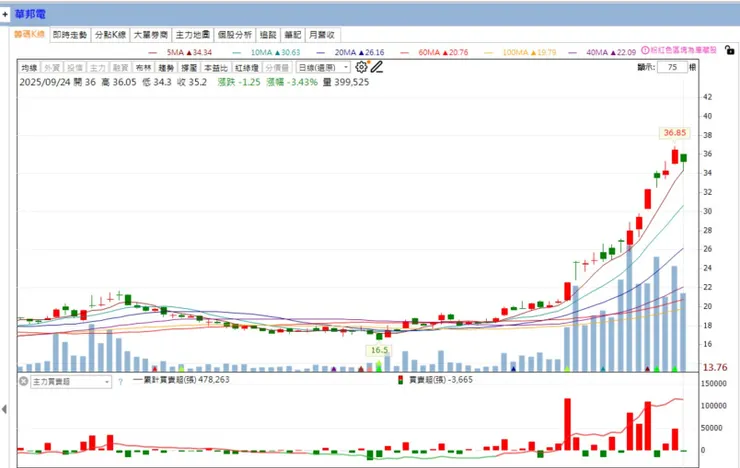The height and width of the screenshot is (468, 740).
Task: Click the 5MA legend line swatch
Action: pos(152,52)
